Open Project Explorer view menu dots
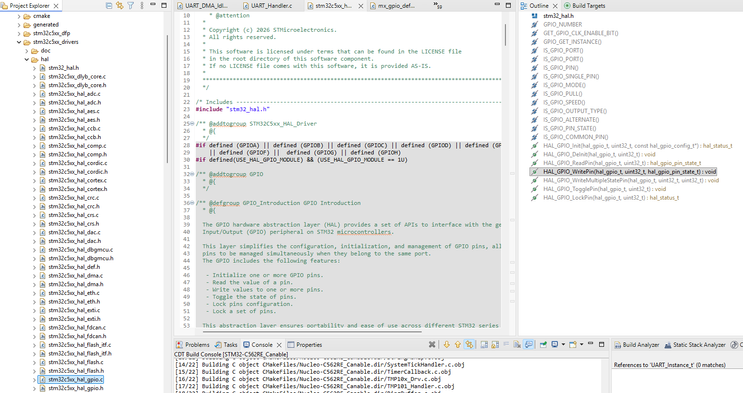This screenshot has width=743, height=393. (x=142, y=6)
